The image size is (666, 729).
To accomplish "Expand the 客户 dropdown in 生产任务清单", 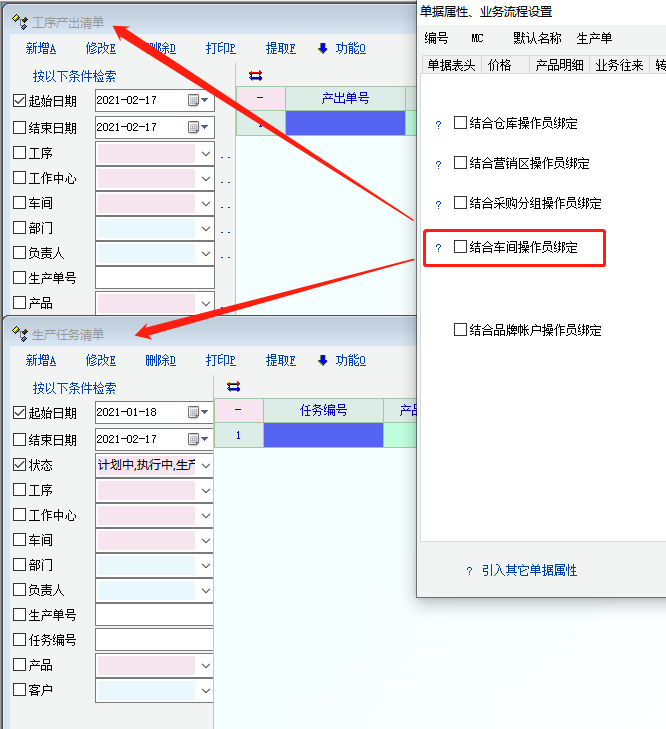I will click(x=206, y=690).
